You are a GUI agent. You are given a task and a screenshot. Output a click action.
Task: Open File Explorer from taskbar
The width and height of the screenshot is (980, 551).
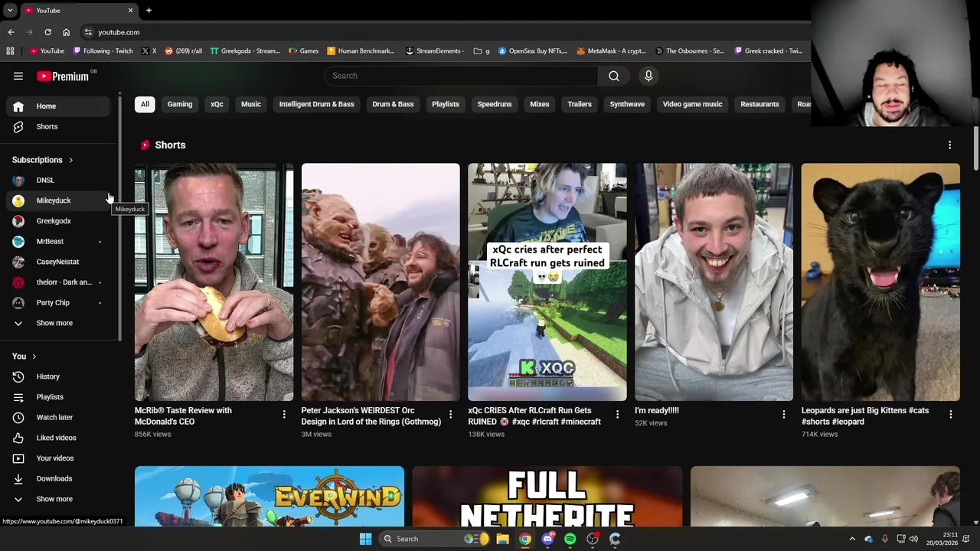pos(502,539)
